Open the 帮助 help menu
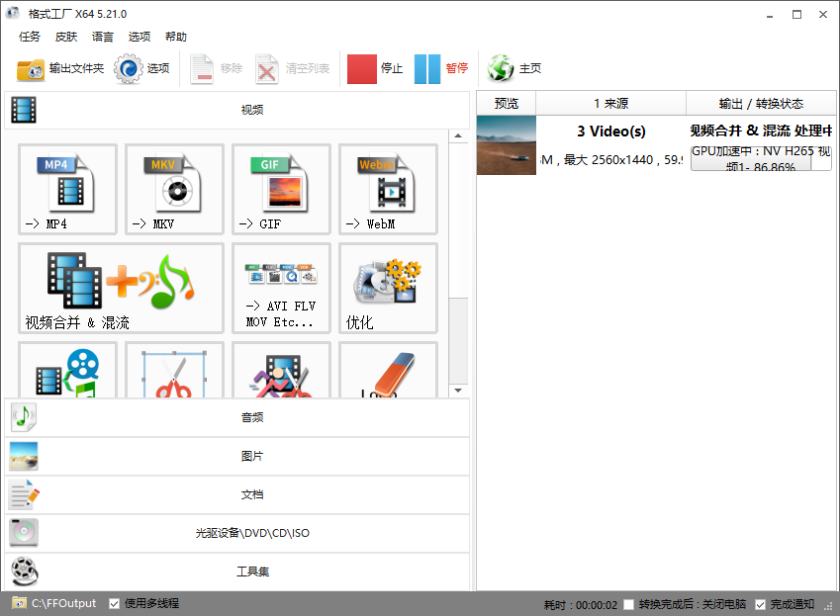 click(176, 37)
